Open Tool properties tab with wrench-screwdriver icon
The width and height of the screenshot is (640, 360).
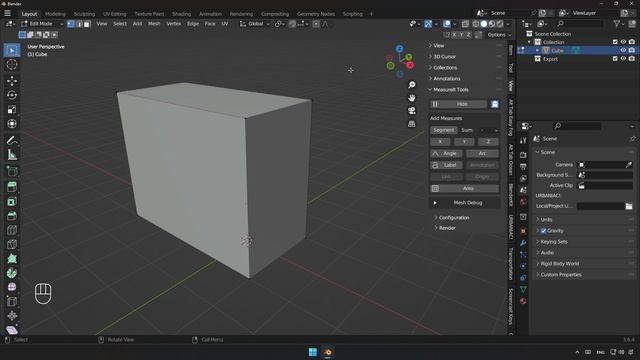coord(523,141)
